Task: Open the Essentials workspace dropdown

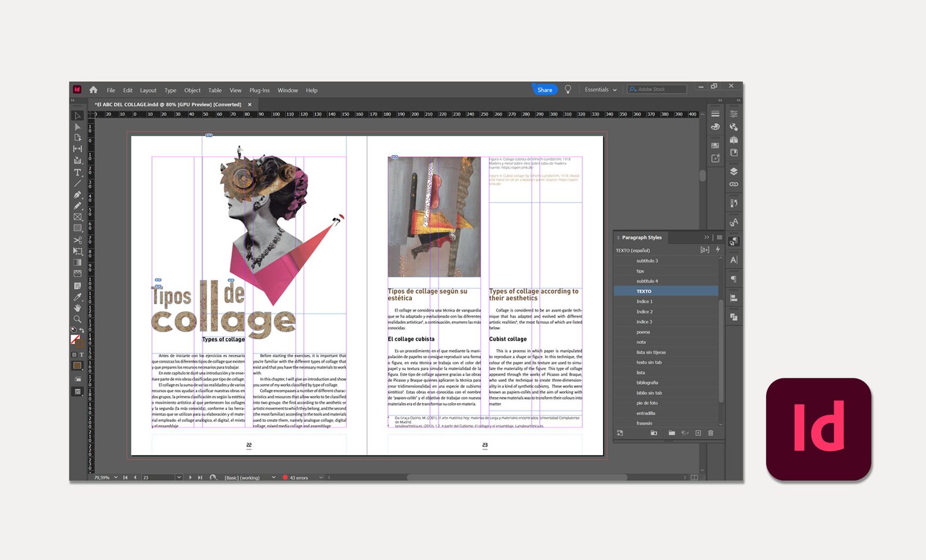Action: pos(600,90)
